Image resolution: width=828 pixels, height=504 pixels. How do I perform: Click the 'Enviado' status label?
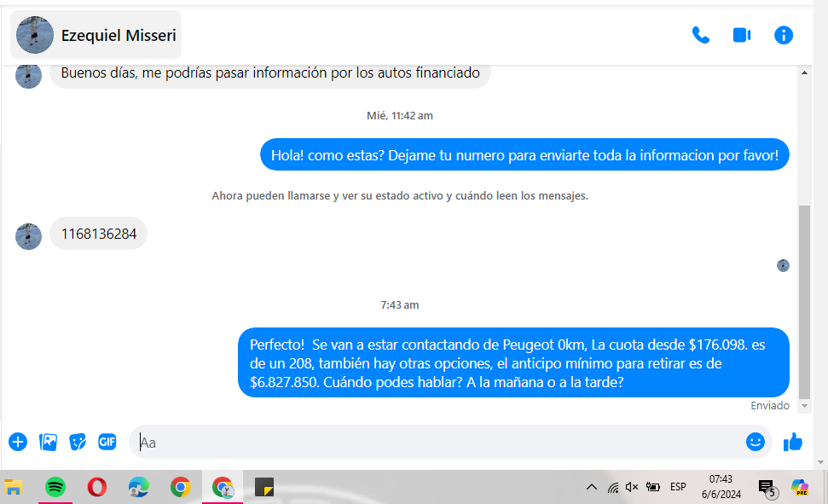pyautogui.click(x=770, y=406)
